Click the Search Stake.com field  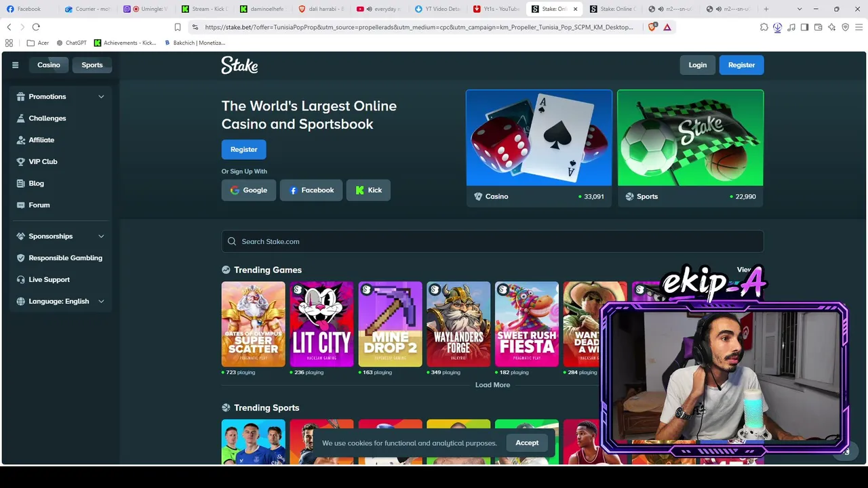click(492, 241)
